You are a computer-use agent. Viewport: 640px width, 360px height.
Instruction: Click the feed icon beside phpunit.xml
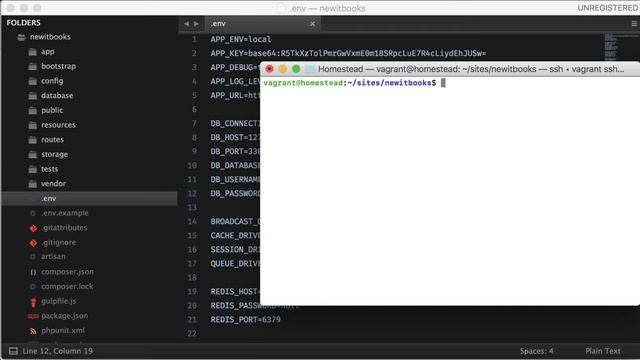coord(33,331)
